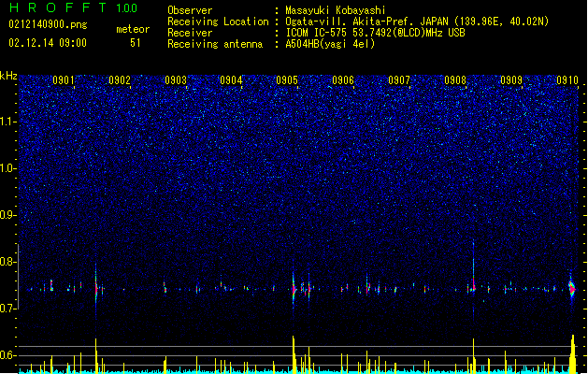Viewport: 588px width, 374px height.
Task: Select the file name 0212140900.png
Action: point(48,24)
